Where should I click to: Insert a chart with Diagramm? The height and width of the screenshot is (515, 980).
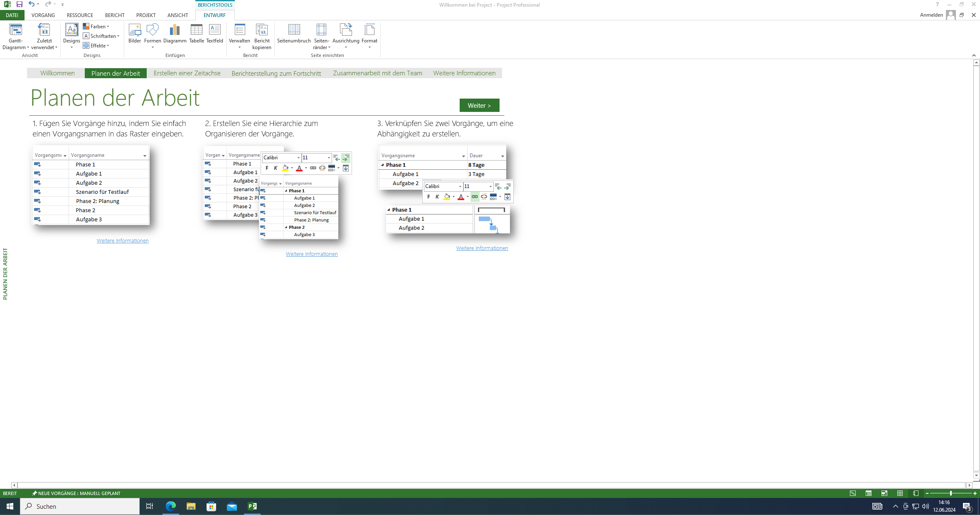(175, 33)
